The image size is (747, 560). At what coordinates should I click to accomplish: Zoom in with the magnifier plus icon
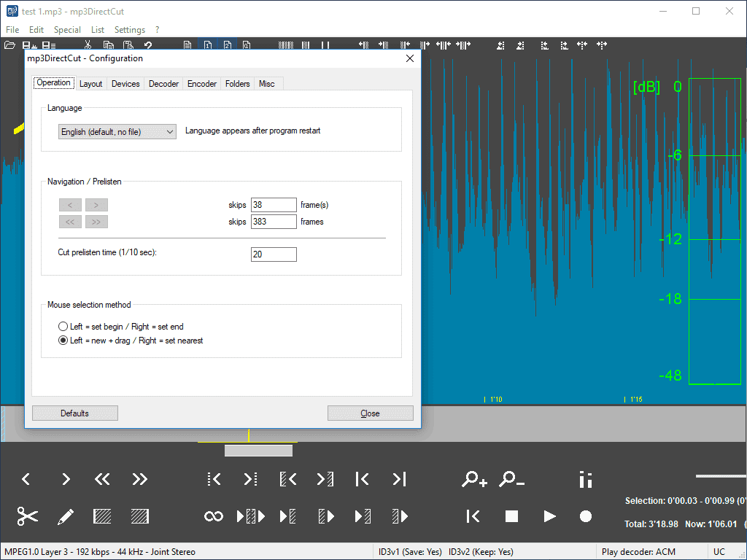pos(474,479)
